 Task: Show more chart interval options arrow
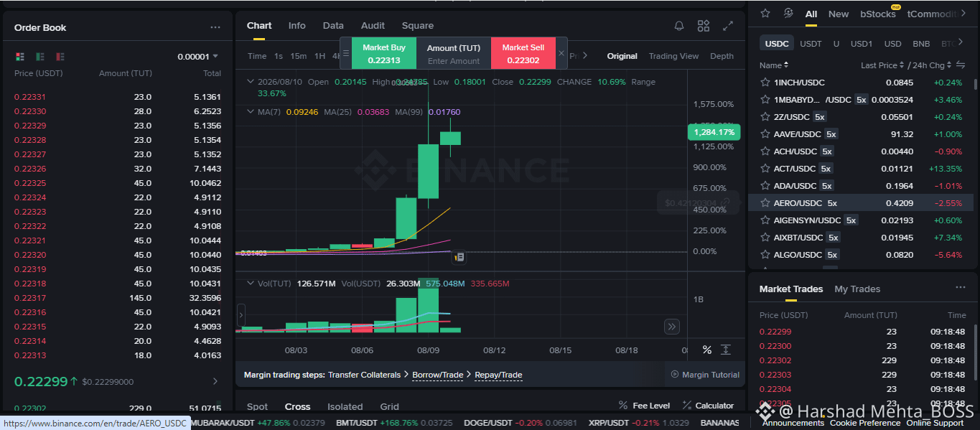click(585, 55)
